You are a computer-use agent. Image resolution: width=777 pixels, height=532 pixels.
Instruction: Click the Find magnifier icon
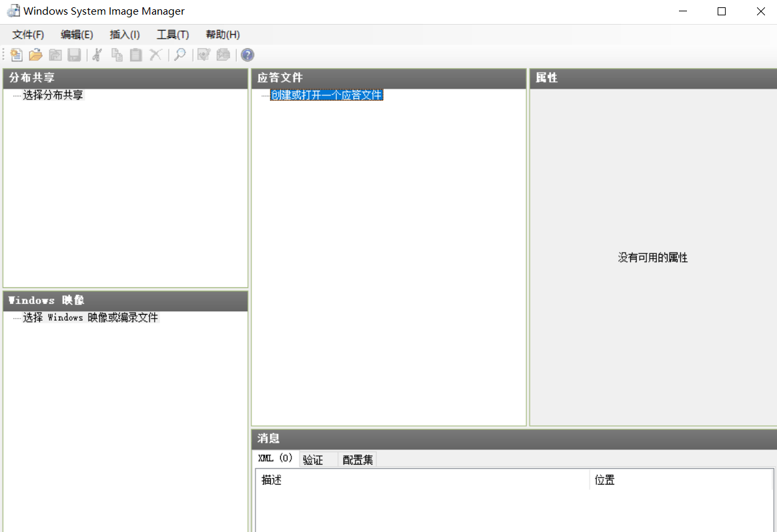180,55
